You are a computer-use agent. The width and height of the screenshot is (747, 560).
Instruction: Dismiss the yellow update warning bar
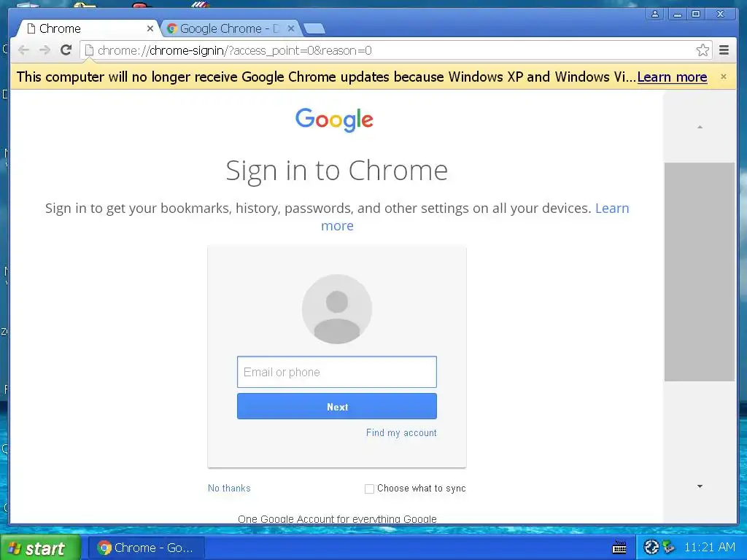tap(723, 77)
